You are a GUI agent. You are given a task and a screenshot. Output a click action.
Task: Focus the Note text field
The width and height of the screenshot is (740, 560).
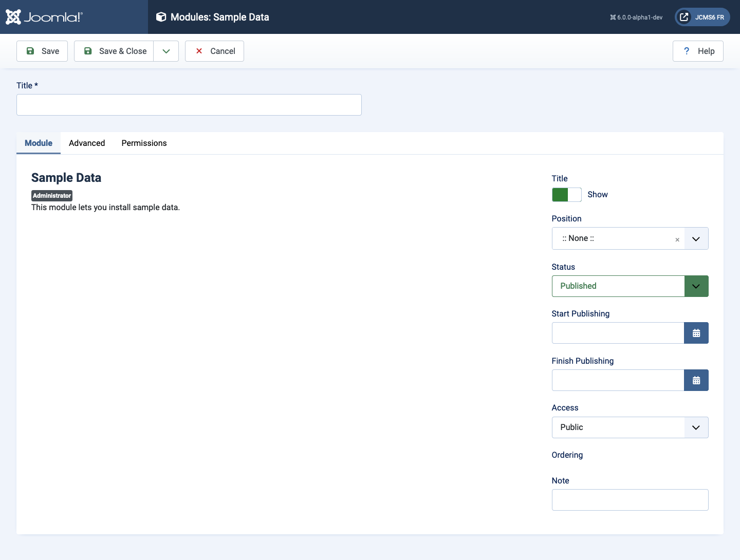click(630, 500)
